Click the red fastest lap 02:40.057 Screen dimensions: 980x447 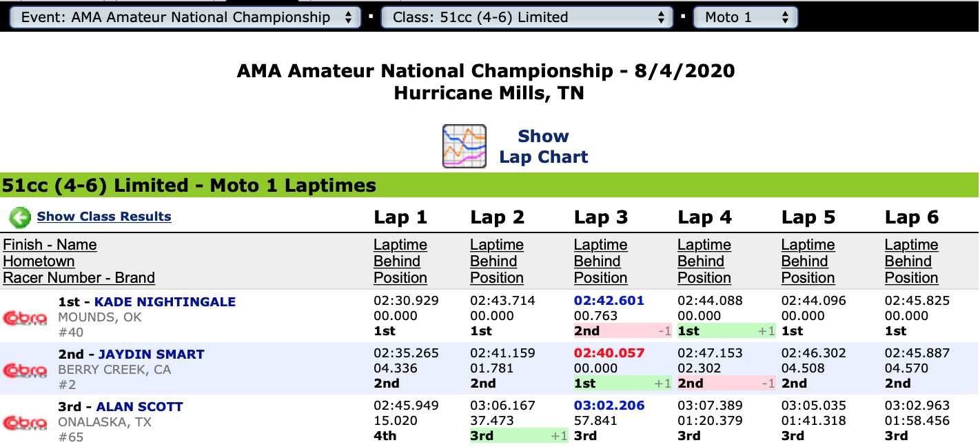[609, 353]
